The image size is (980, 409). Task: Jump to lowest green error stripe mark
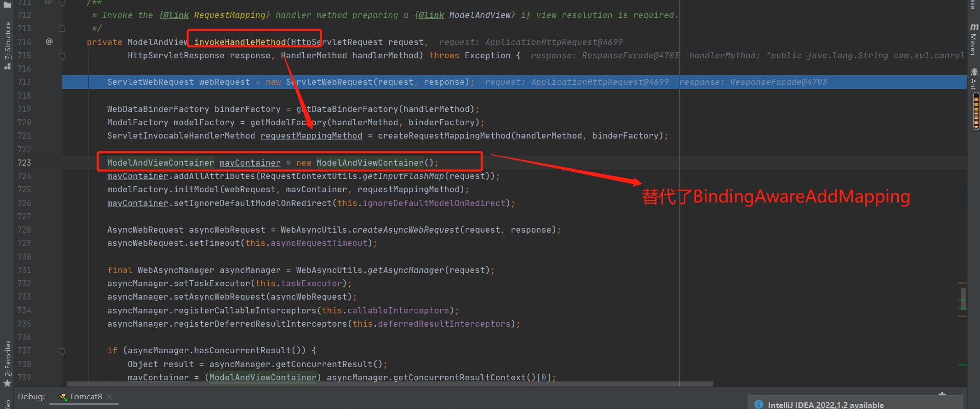pyautogui.click(x=963, y=365)
